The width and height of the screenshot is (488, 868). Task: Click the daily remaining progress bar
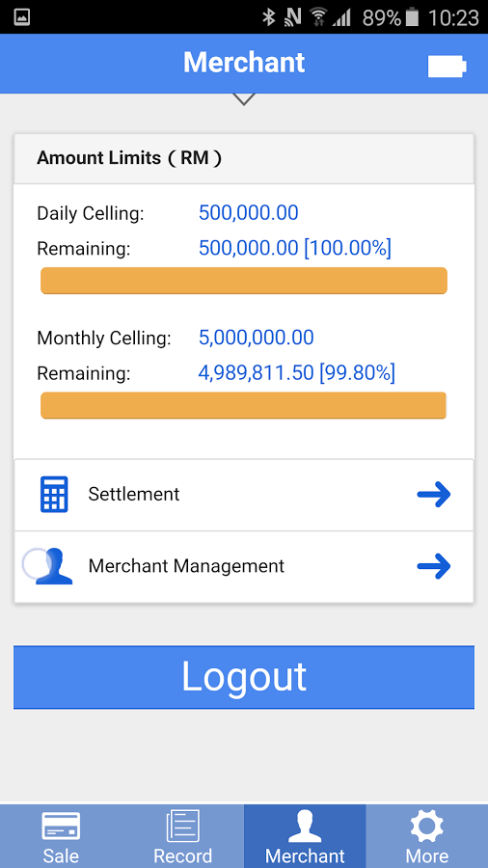click(244, 281)
